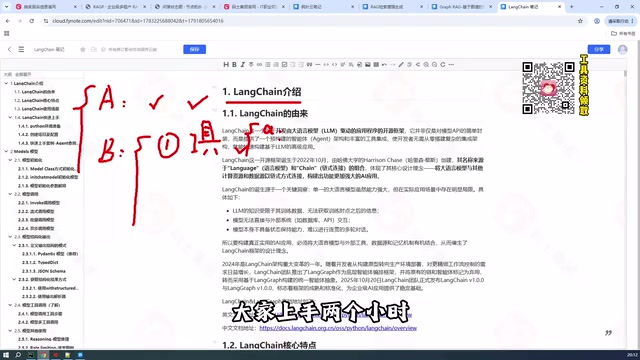The width and height of the screenshot is (640, 360).
Task: Jump to outline item 2.3.1.2 TypedDict
Action: click(x=40, y=262)
